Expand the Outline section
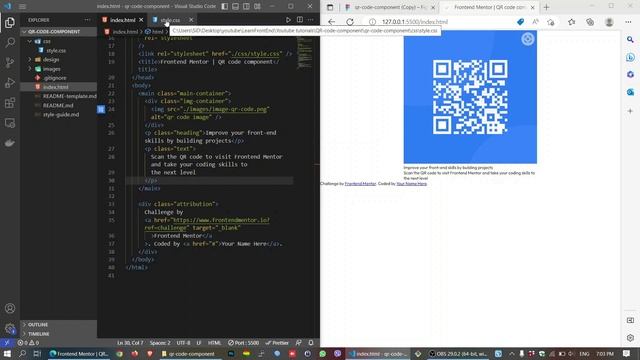This screenshot has width=640, height=360. click(58, 324)
